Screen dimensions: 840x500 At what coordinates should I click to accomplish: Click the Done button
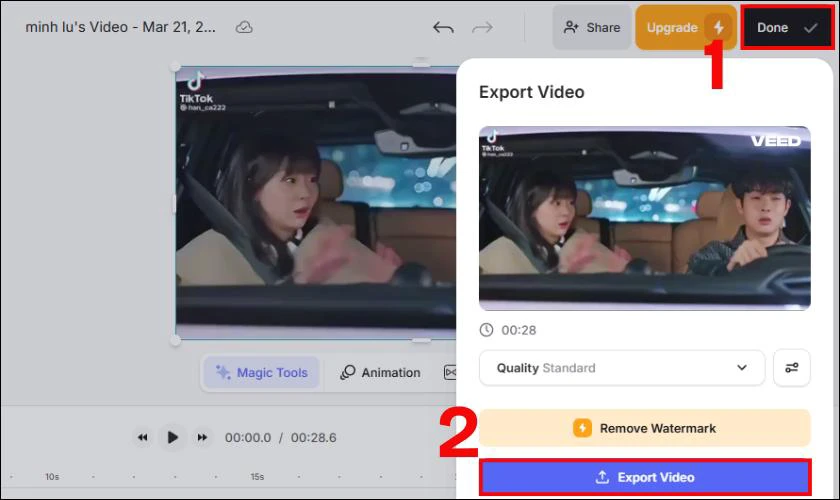point(787,27)
